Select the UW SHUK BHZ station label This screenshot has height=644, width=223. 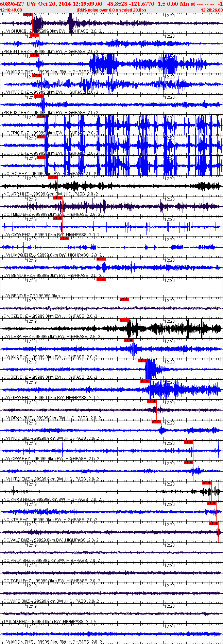(x=52, y=31)
